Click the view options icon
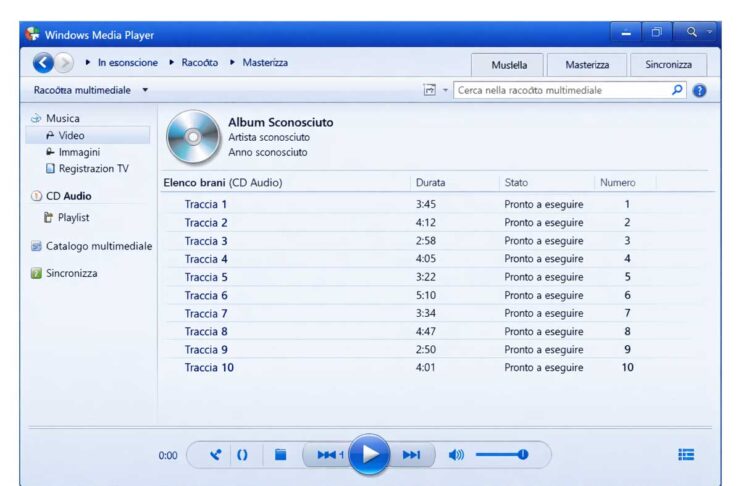Viewport: 741px width, 486px height. coord(430,90)
